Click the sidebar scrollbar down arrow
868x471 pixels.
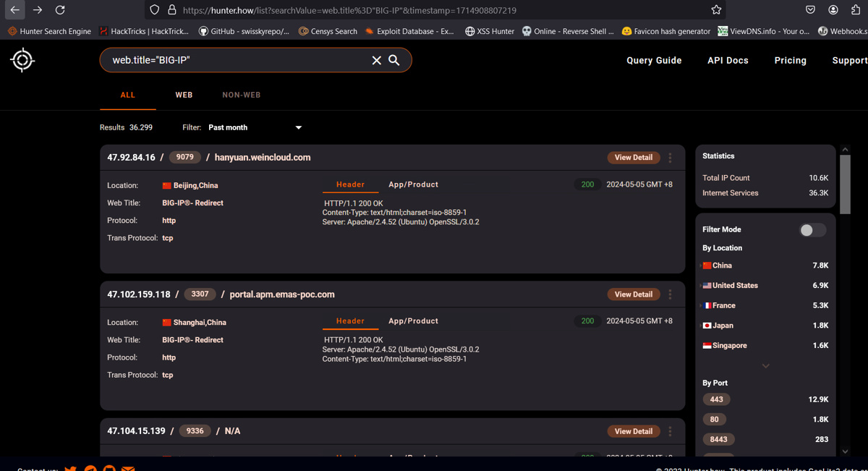[845, 451]
